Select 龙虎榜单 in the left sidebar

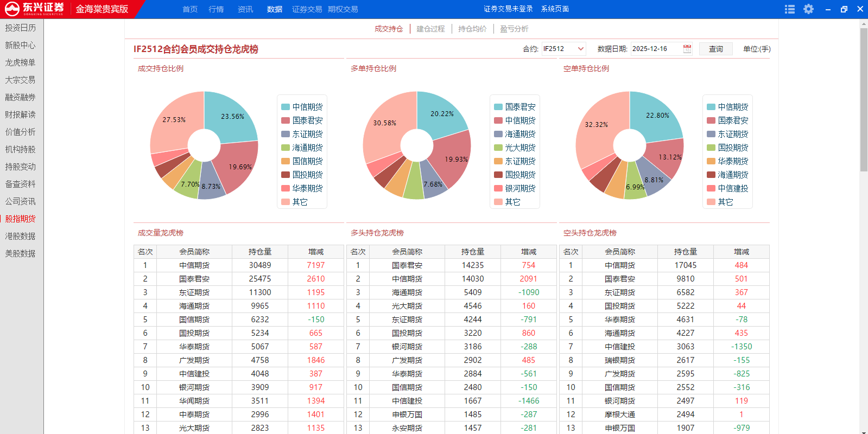tap(21, 62)
